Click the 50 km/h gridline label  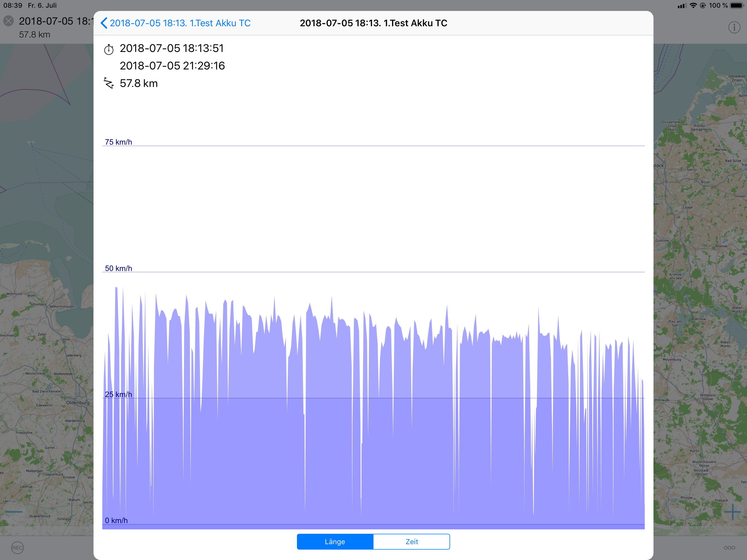[118, 268]
